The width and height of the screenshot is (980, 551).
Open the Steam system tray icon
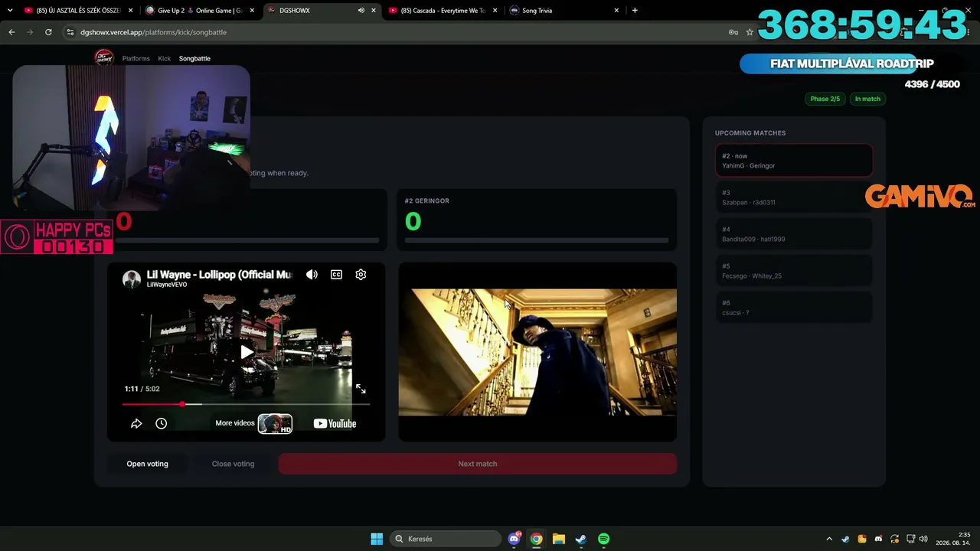845,539
